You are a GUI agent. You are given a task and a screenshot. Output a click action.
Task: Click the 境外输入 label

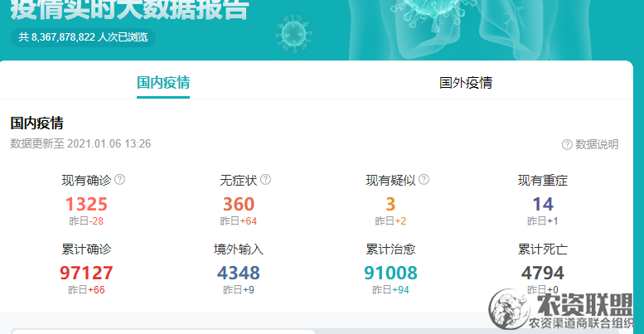pos(239,249)
